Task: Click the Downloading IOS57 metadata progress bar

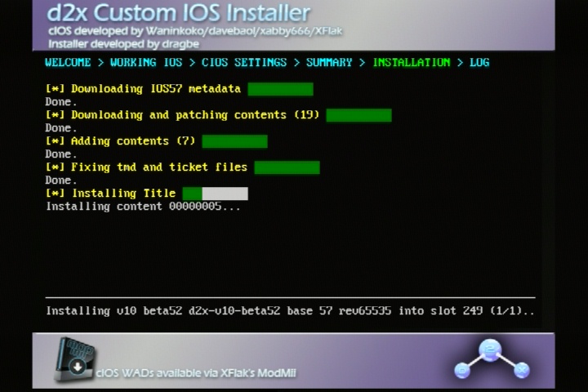Action: [280, 89]
